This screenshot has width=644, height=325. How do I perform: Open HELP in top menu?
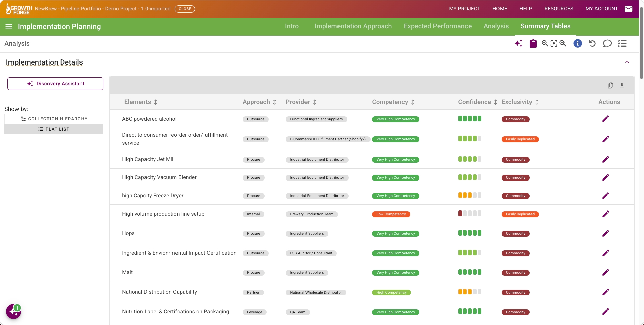(x=526, y=9)
